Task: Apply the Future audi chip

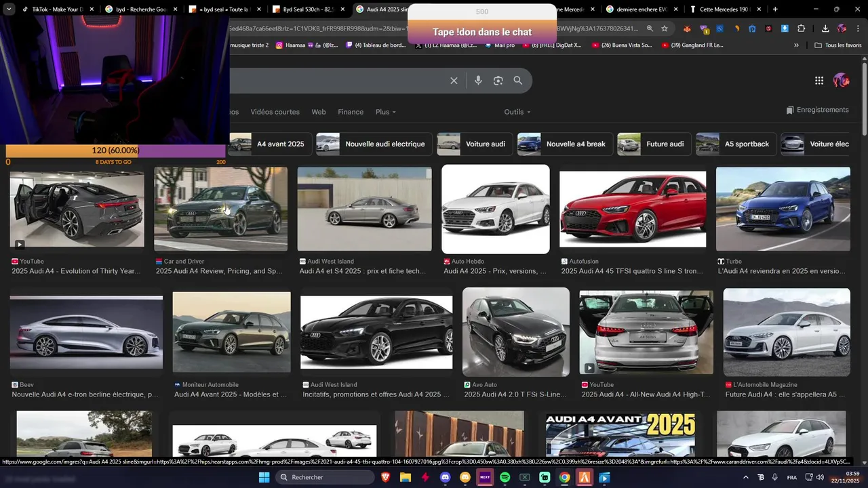Action: pos(654,144)
